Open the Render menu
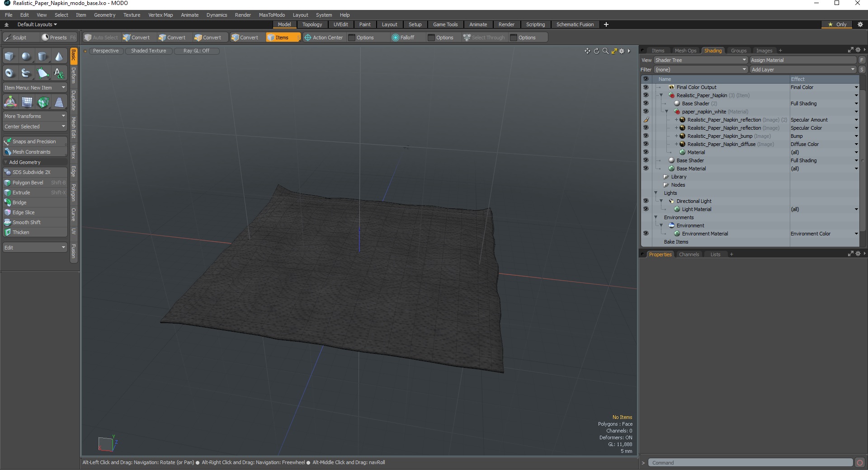The width and height of the screenshot is (868, 470). coord(243,15)
